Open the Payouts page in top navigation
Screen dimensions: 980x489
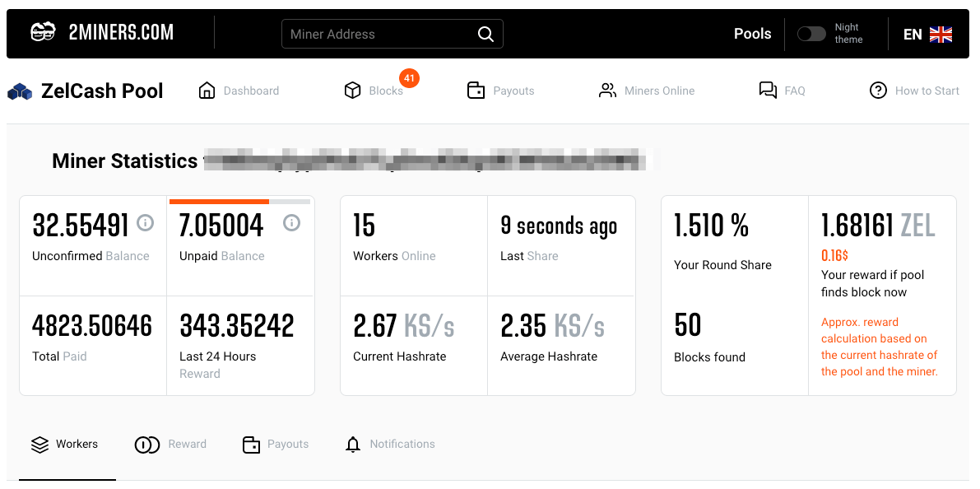point(500,91)
